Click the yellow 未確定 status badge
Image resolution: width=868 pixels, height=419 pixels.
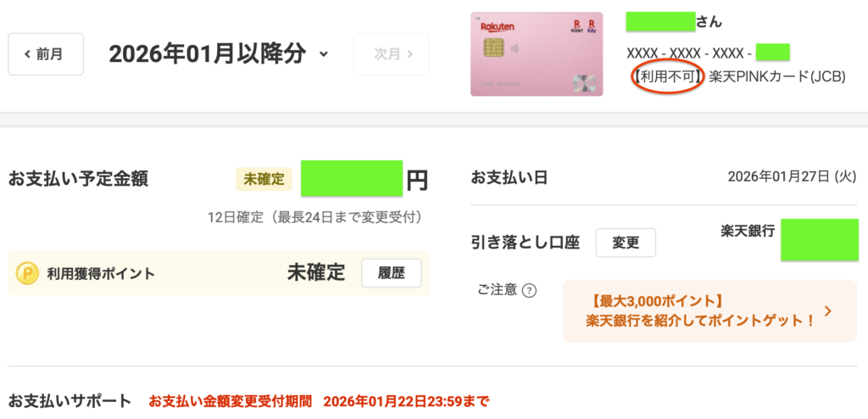(x=264, y=179)
